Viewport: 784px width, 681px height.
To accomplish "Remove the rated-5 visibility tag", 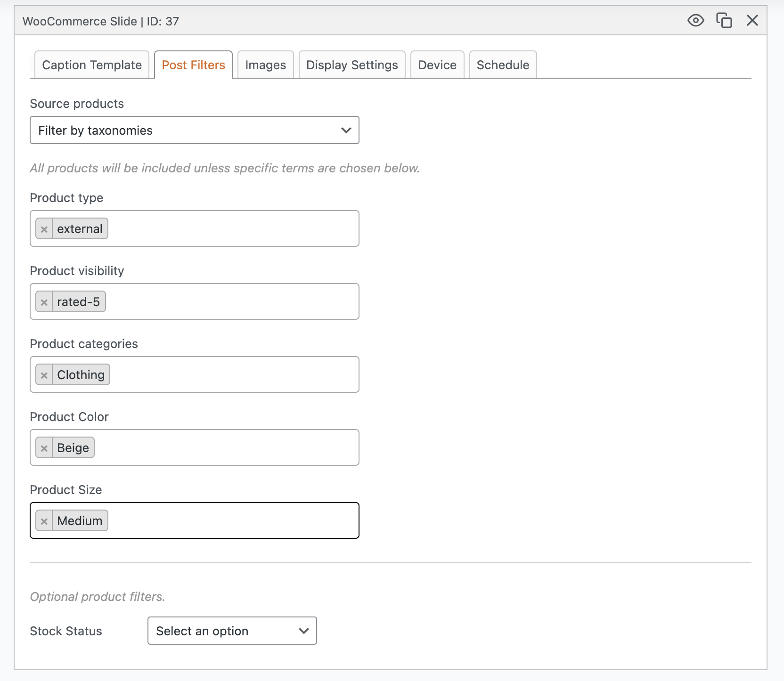I will pyautogui.click(x=44, y=302).
